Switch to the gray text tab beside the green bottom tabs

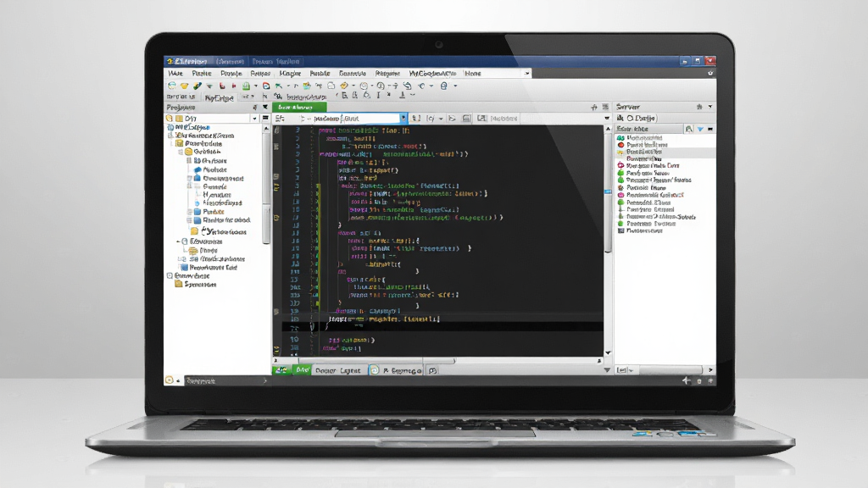tap(337, 371)
